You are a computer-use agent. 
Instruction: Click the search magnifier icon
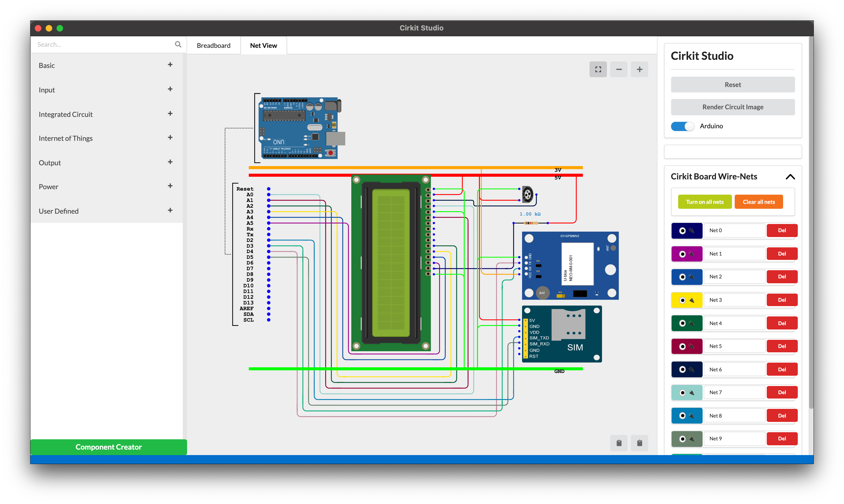point(178,45)
